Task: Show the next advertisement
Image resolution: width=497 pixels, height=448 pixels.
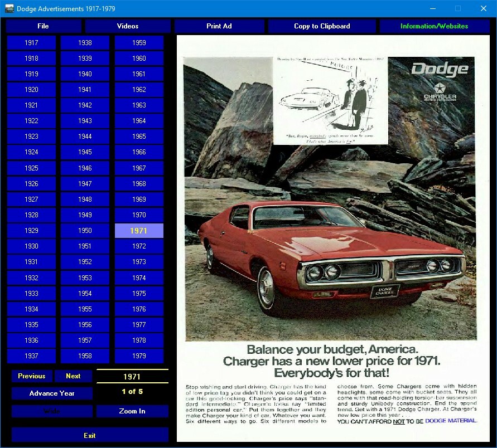Action: pyautogui.click(x=73, y=376)
